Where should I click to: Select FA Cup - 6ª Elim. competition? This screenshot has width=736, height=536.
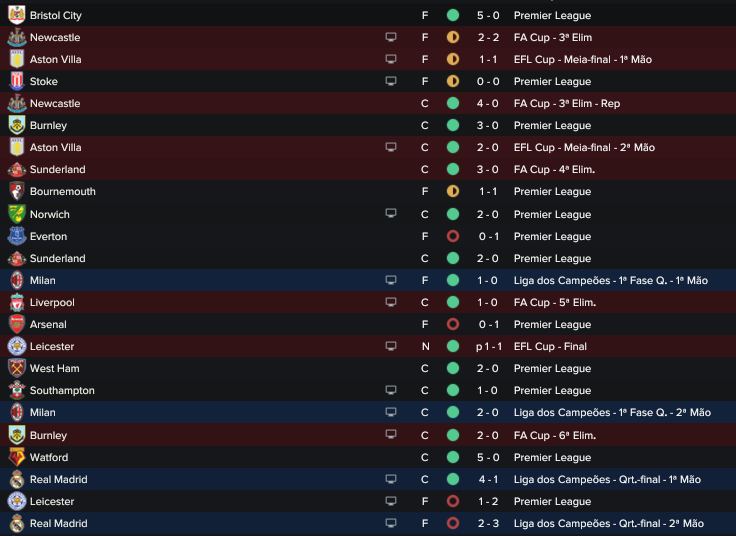[x=555, y=436]
